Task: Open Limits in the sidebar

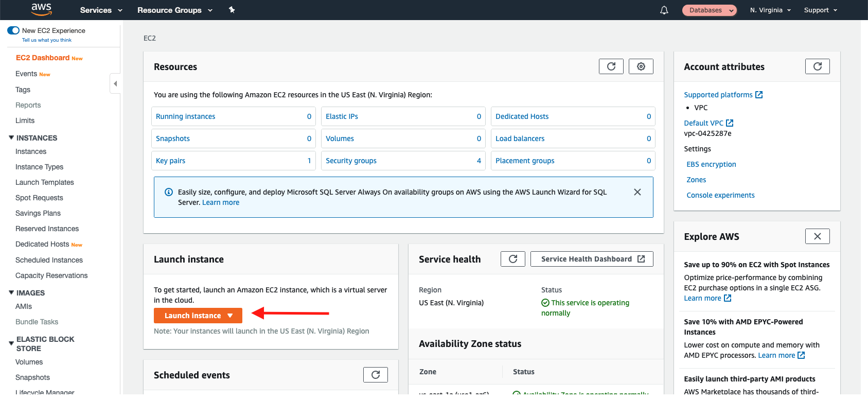Action: (25, 120)
